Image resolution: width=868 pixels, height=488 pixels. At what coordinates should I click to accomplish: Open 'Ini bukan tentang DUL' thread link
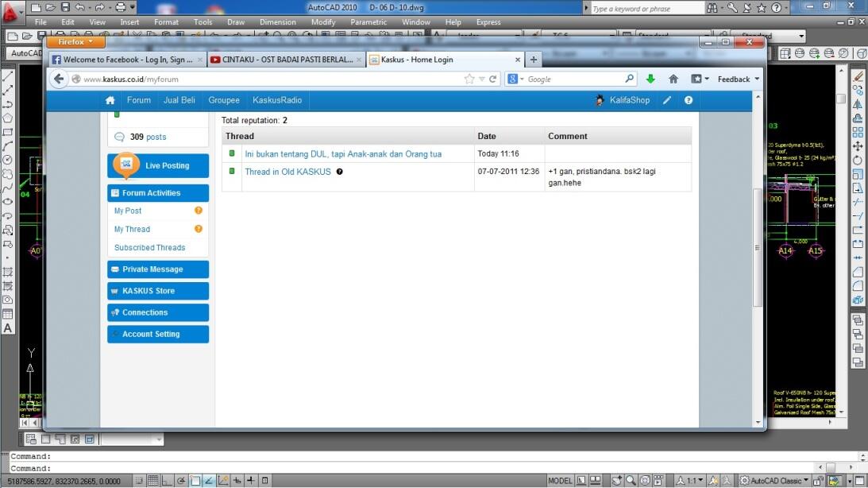click(343, 154)
